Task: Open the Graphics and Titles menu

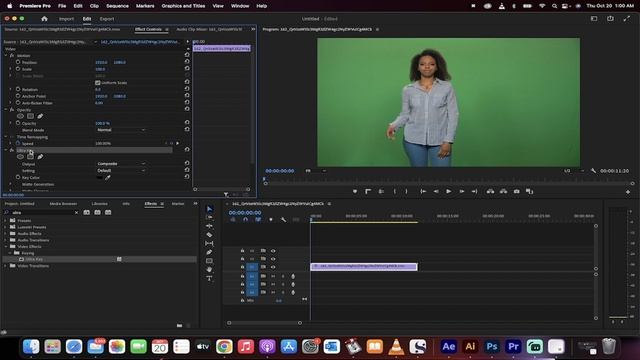Action: coord(183,6)
